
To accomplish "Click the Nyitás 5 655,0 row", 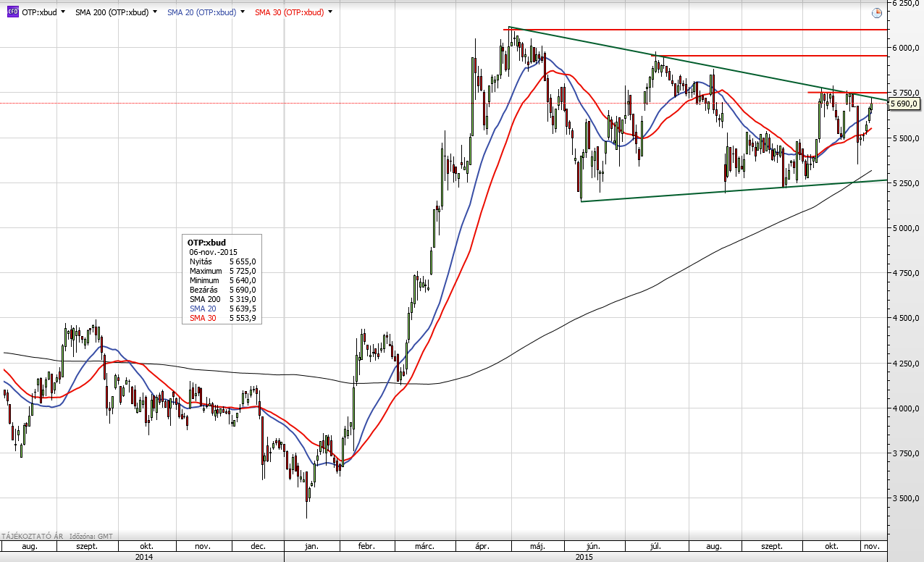I will point(222,261).
